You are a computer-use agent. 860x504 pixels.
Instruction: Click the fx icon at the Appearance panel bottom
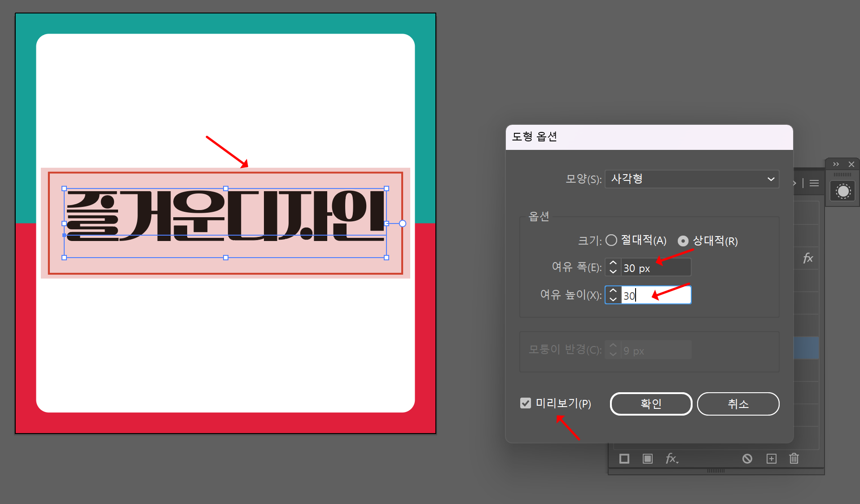pyautogui.click(x=672, y=458)
